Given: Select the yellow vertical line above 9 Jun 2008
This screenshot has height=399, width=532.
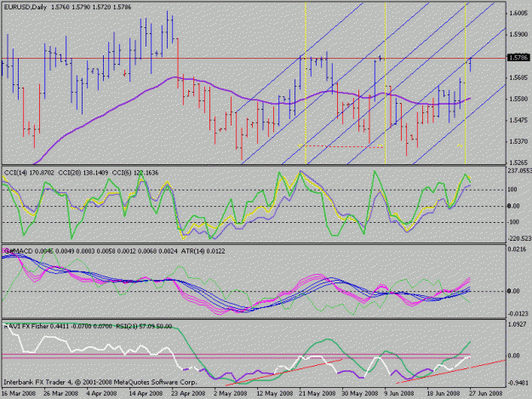Looking at the screenshot, I should coord(385,83).
